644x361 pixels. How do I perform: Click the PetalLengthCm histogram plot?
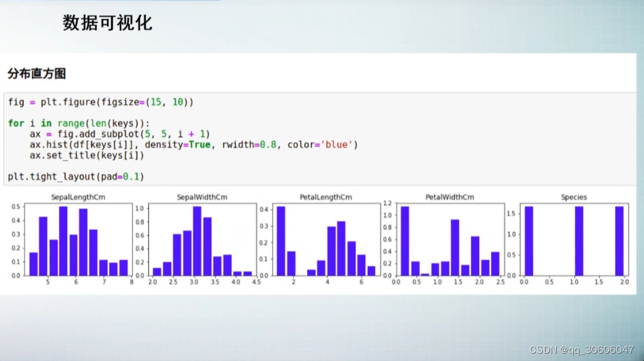(326, 239)
